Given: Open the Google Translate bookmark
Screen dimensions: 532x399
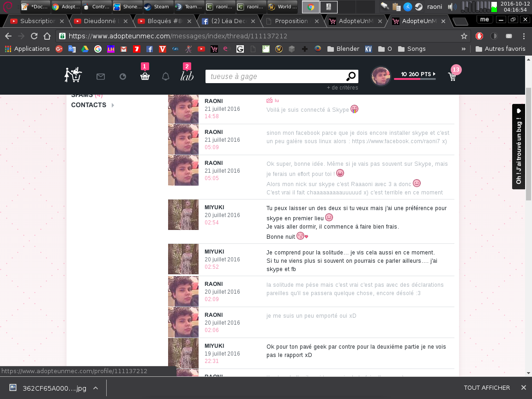Looking at the screenshot, I should click(72, 49).
